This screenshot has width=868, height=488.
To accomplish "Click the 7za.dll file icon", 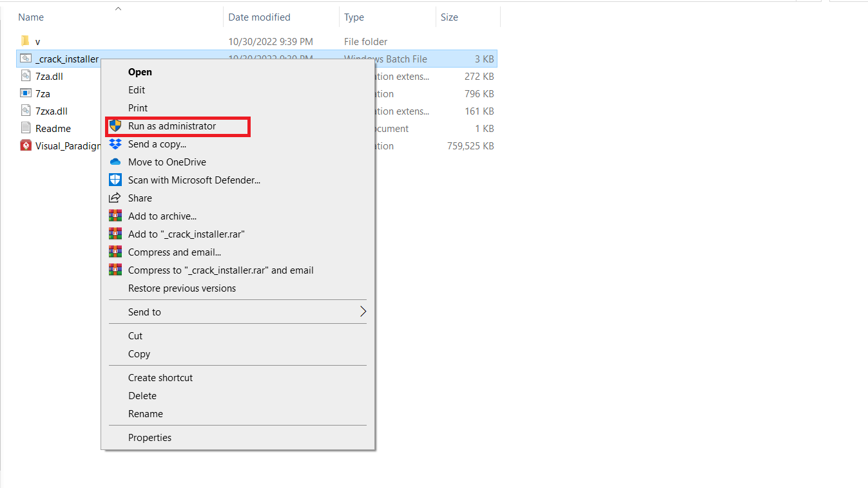I will click(26, 76).
